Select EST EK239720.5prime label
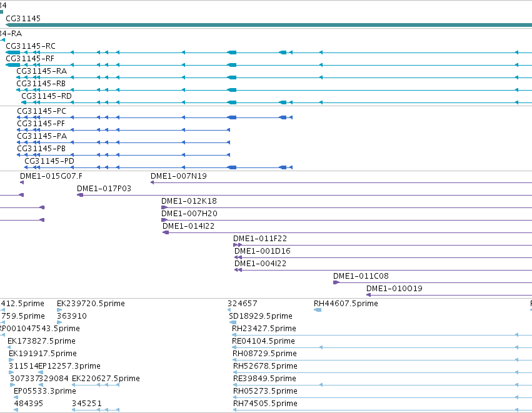Image resolution: width=532 pixels, height=413 pixels. (91, 304)
